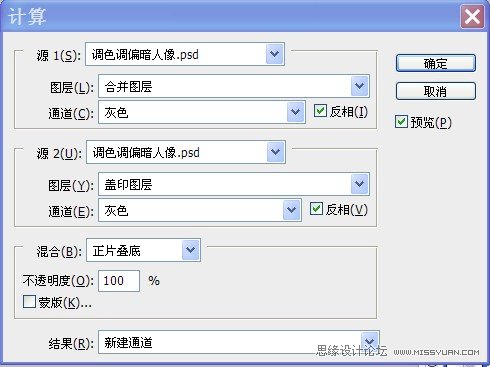Open 通道(E) dropdown for source 2

[200, 210]
